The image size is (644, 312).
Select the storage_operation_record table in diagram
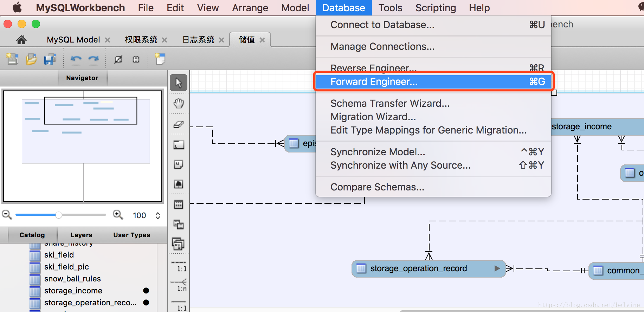[x=429, y=269]
